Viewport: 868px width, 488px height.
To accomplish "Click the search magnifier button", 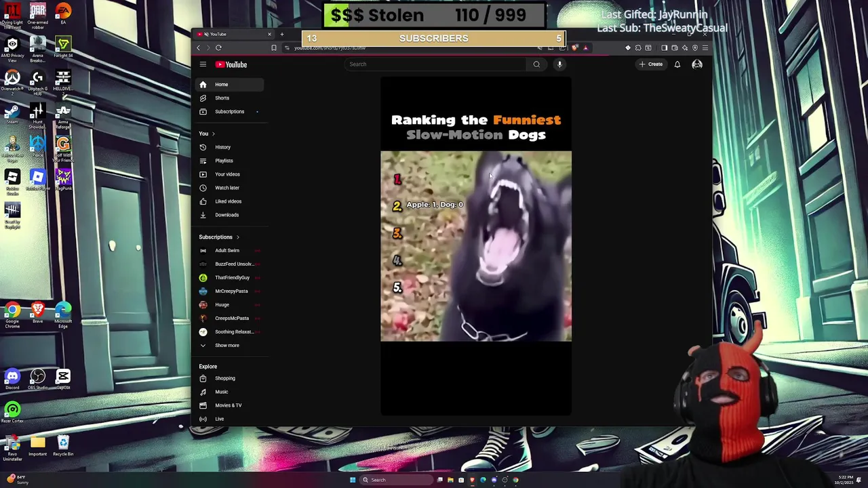I will [536, 64].
